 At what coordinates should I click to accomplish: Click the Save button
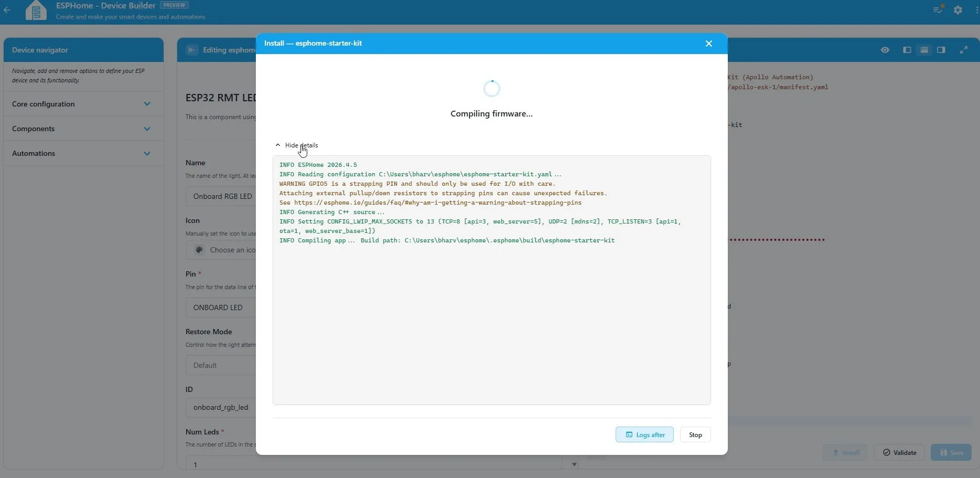(x=951, y=452)
